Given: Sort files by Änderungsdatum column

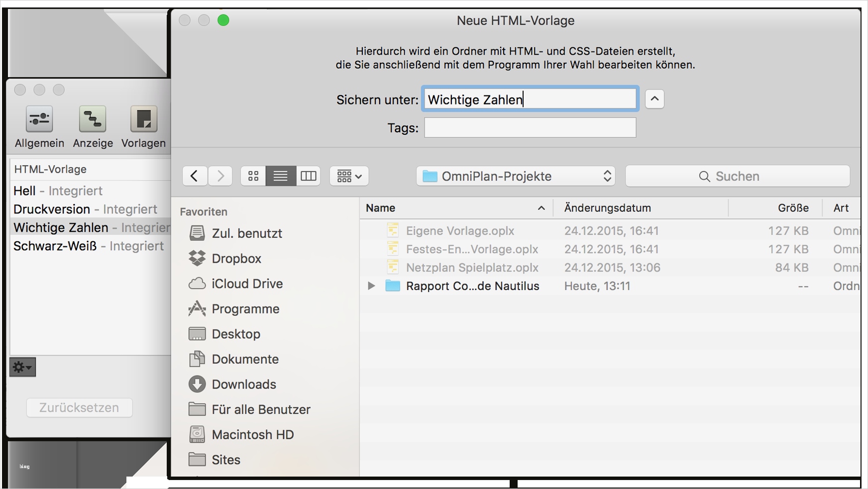Looking at the screenshot, I should point(607,208).
